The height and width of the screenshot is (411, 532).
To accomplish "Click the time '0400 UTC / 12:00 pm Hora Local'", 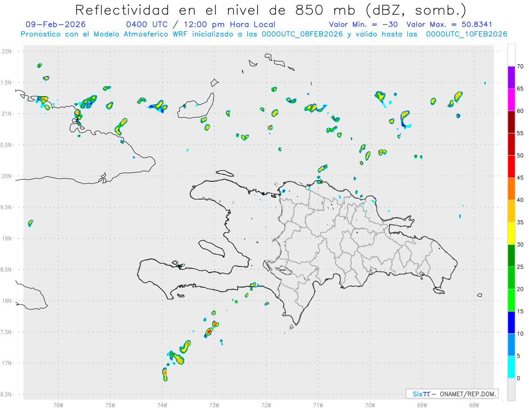I will 201,25.
